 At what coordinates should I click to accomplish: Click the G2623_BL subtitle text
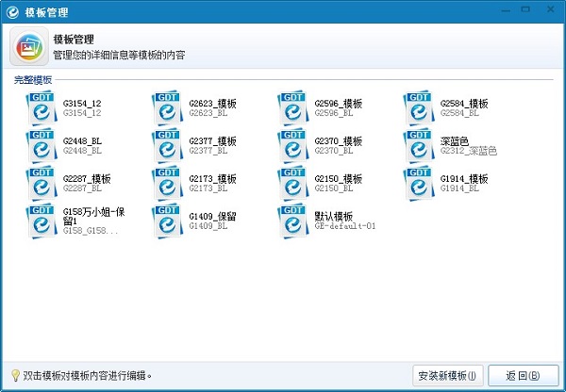pyautogui.click(x=208, y=113)
